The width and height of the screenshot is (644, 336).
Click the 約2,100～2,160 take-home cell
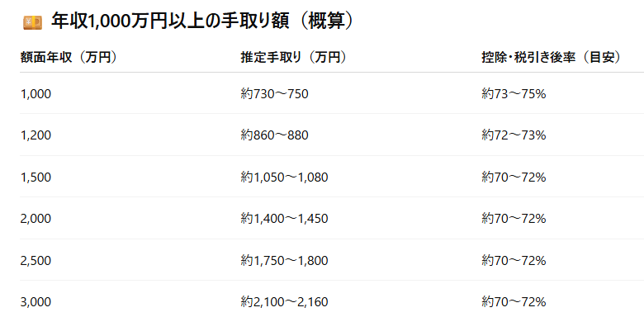284,302
